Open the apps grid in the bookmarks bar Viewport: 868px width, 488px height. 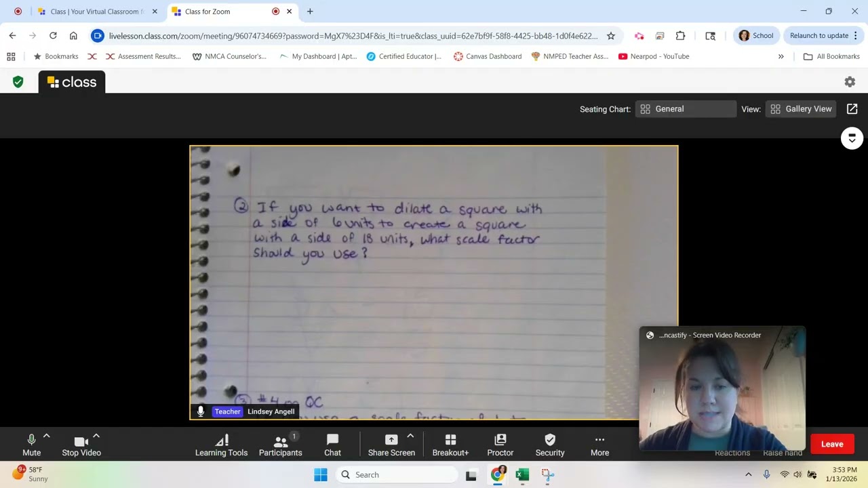coord(11,56)
